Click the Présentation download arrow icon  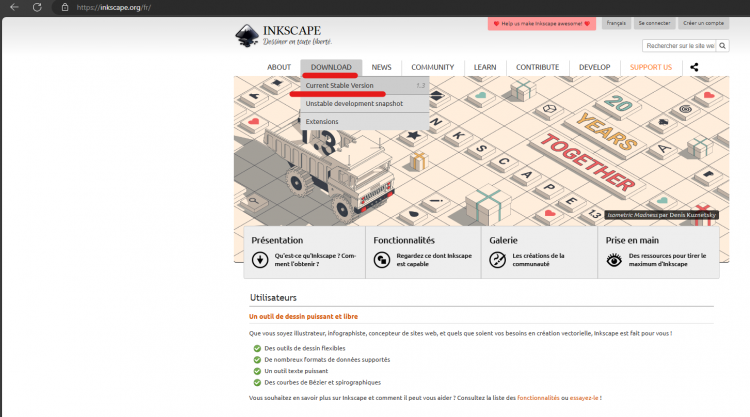[x=260, y=260]
